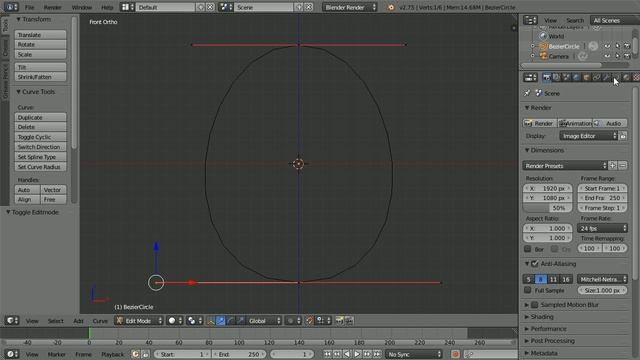Click the OpenGL render image icon
Image resolution: width=640 pixels, height=360 pixels.
click(340, 321)
